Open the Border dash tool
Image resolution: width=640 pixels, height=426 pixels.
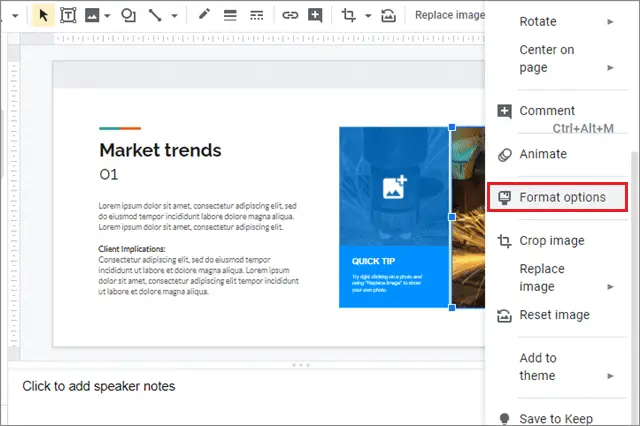256,16
